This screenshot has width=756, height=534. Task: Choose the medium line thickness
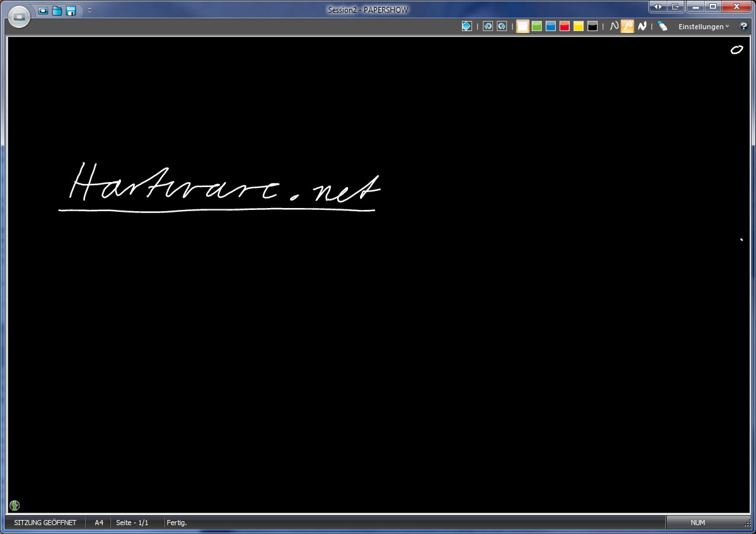pyautogui.click(x=627, y=26)
